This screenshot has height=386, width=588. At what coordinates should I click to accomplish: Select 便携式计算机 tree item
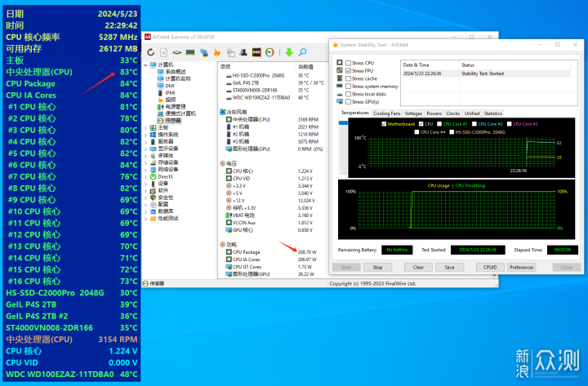[180, 113]
